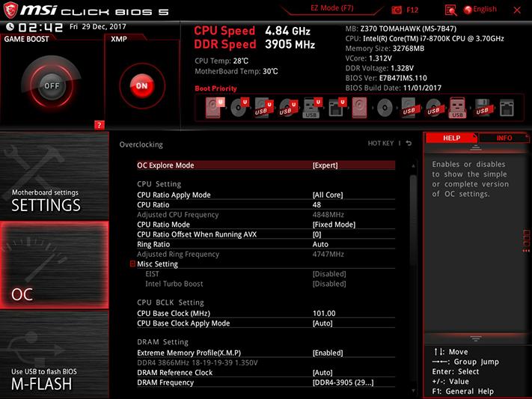532x399 pixels.
Task: Click the red question mark help icon
Action: [99, 125]
